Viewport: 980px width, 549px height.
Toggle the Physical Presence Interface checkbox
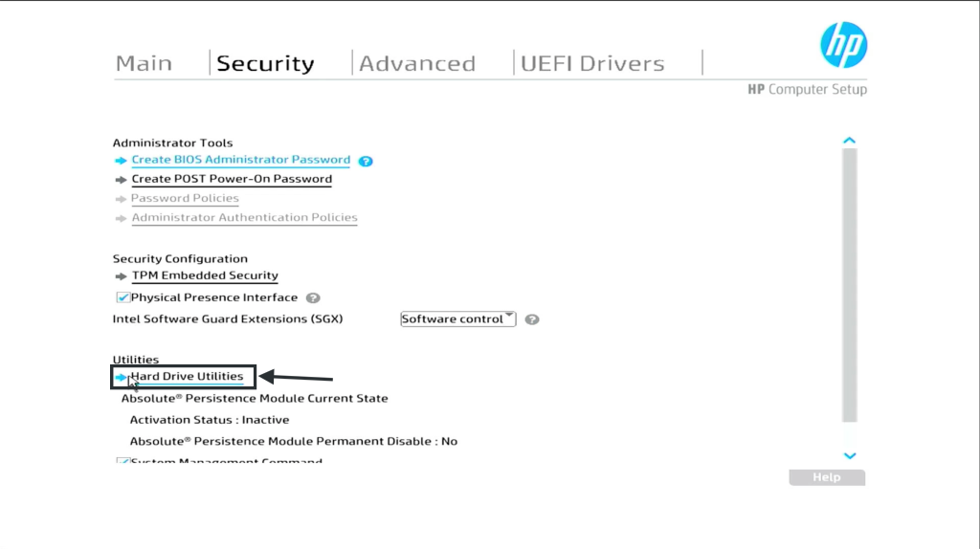tap(122, 297)
